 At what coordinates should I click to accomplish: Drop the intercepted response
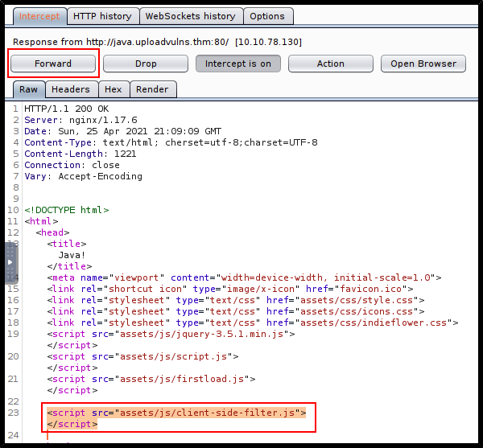pos(146,64)
